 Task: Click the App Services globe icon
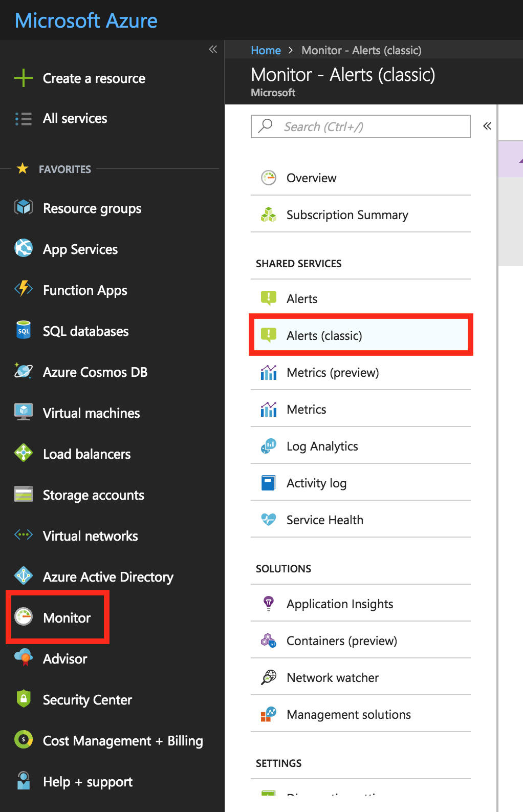tap(24, 248)
